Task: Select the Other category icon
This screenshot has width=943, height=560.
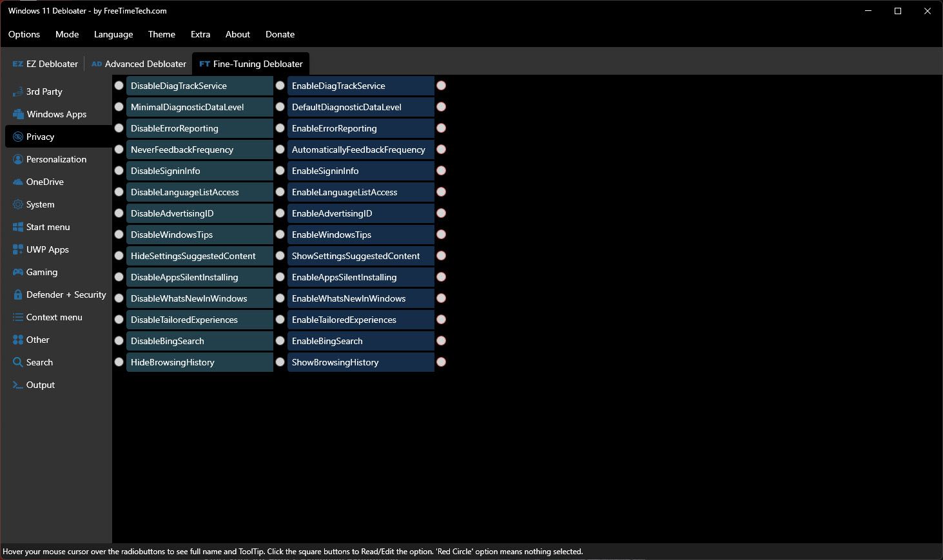Action: pyautogui.click(x=18, y=340)
